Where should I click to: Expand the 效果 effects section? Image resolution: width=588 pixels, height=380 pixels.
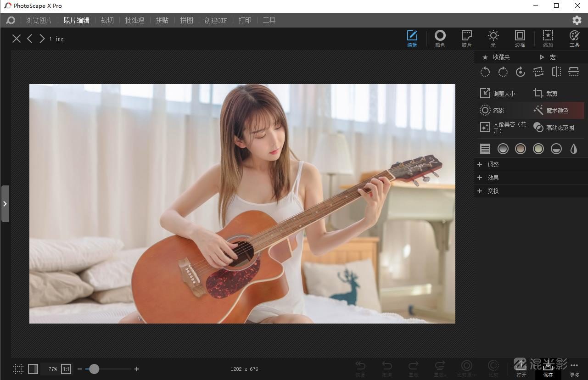531,178
